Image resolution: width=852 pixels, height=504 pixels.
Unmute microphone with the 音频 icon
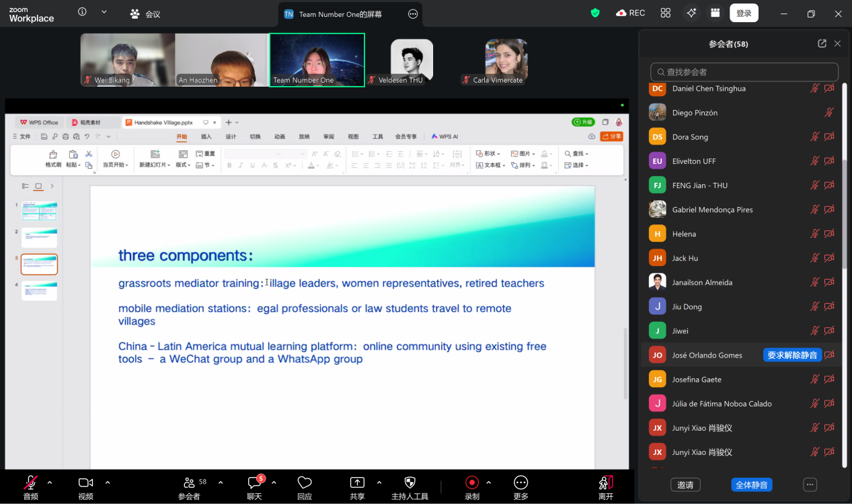click(31, 482)
